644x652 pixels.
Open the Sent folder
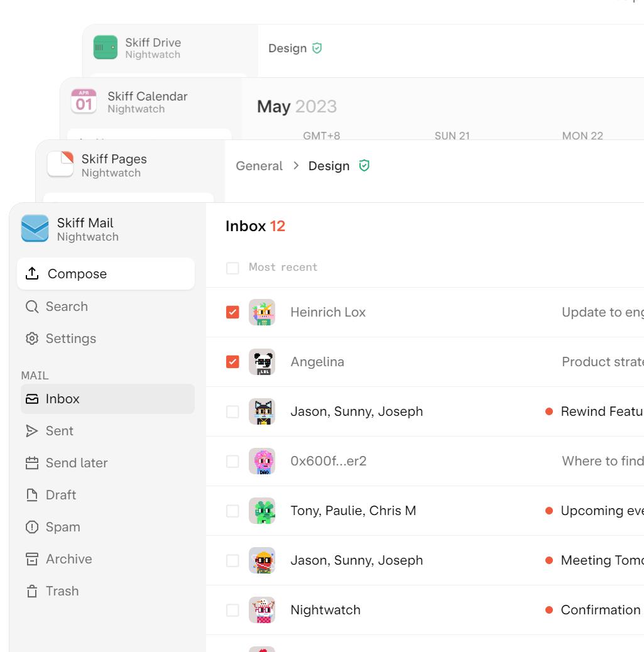pos(59,431)
